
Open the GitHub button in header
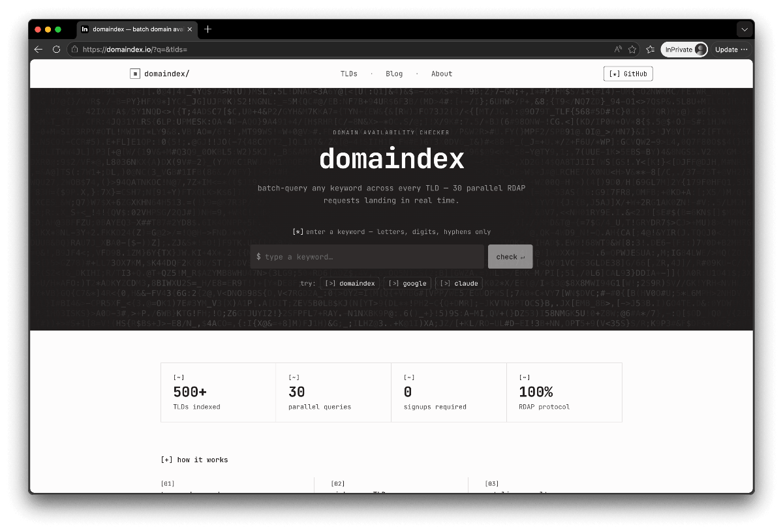pyautogui.click(x=628, y=74)
